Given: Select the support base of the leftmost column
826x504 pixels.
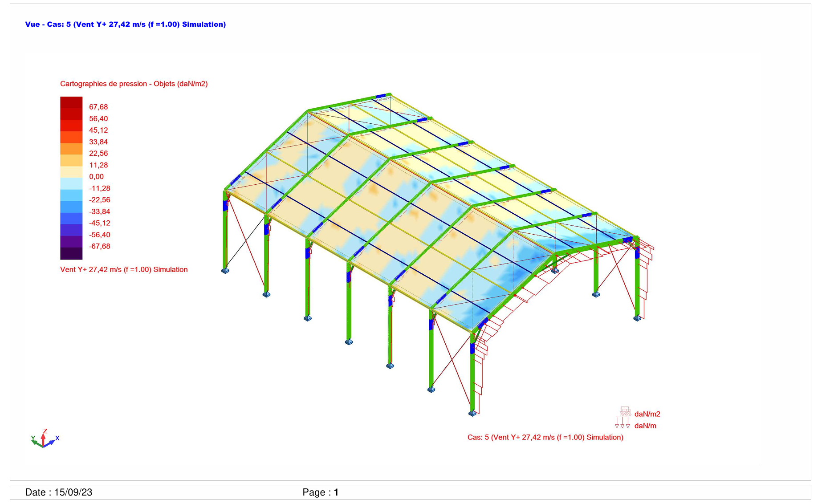Looking at the screenshot, I should coord(225,270).
